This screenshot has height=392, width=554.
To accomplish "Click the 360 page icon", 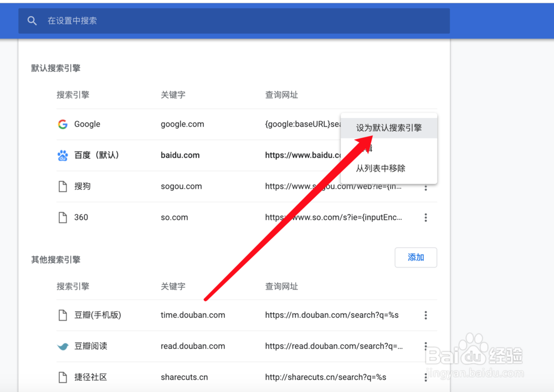I will (x=63, y=217).
